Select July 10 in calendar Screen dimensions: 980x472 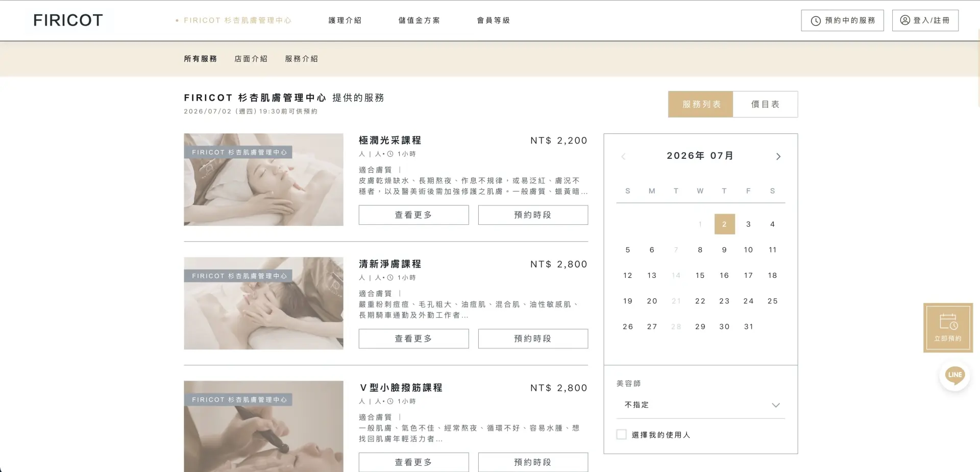pos(748,250)
